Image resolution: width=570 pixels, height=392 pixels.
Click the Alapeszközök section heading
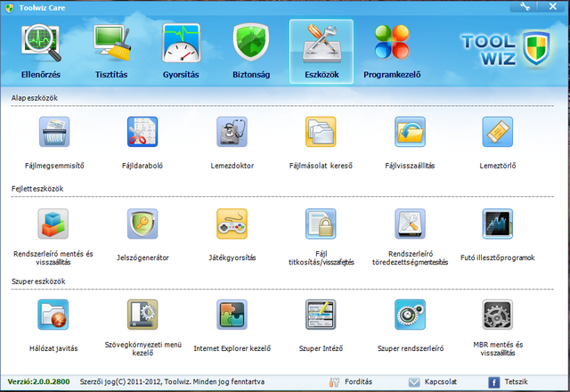(x=35, y=98)
